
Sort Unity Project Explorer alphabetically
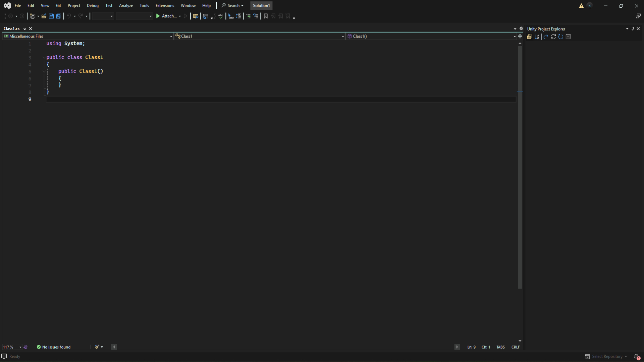click(537, 37)
